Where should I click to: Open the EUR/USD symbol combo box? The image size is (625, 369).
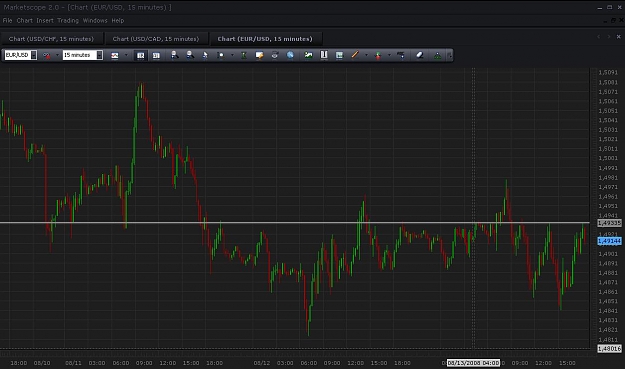[21, 55]
